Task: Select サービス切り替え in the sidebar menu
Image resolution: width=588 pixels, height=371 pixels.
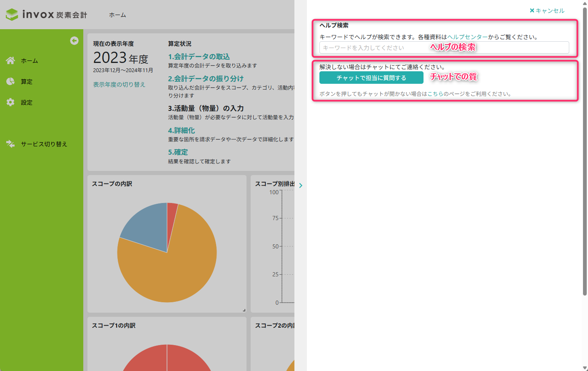Action: tap(44, 144)
